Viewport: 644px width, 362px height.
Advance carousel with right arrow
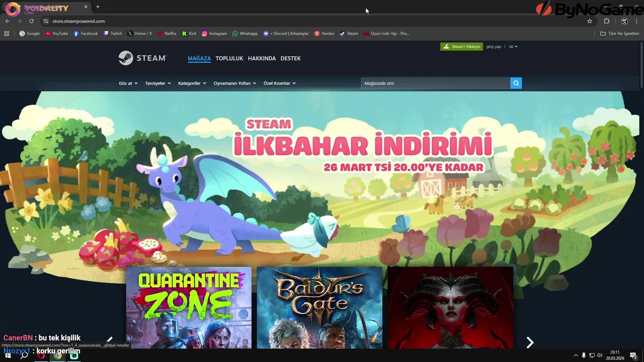pos(530,342)
